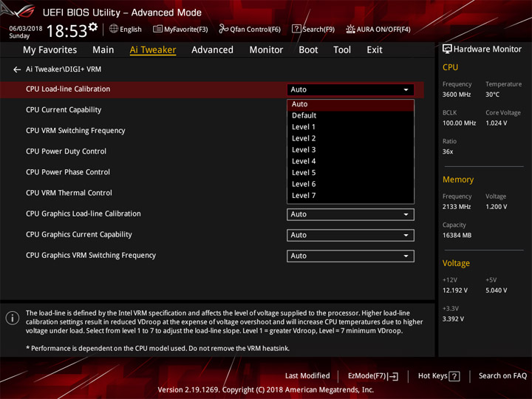Click the 16384 MB capacity value
Screen dimensions: 532x399
(x=457, y=236)
